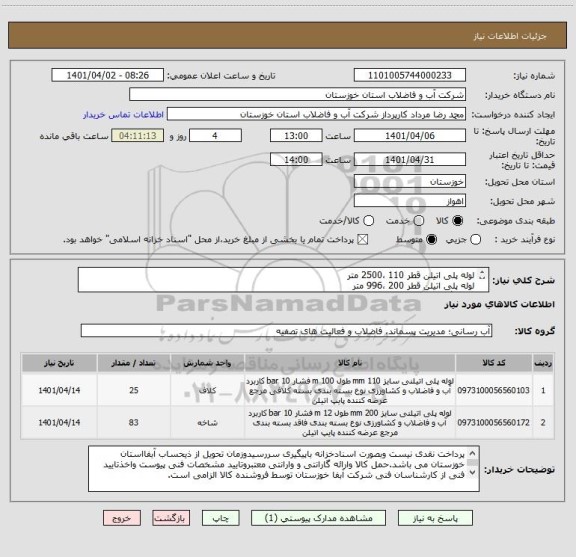576x557 pixels.
Task: Choose the متوسط purchase process option
Action: tap(431, 240)
